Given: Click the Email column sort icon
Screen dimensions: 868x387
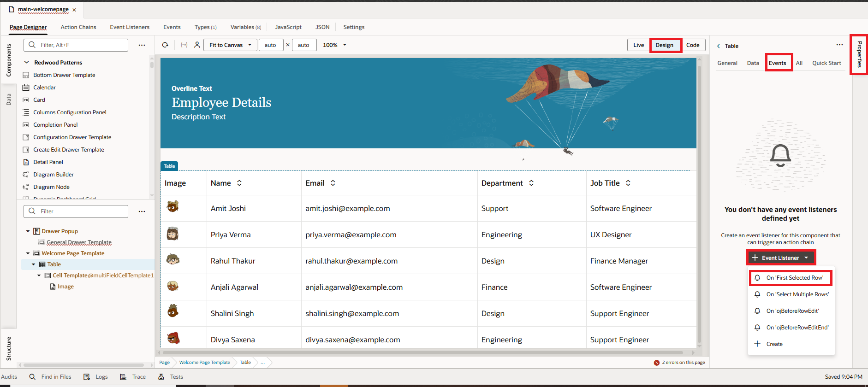Looking at the screenshot, I should [333, 183].
